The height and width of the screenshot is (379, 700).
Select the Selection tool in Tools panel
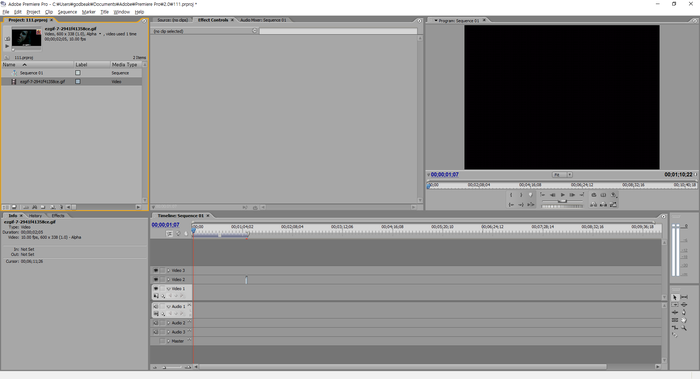(x=675, y=297)
